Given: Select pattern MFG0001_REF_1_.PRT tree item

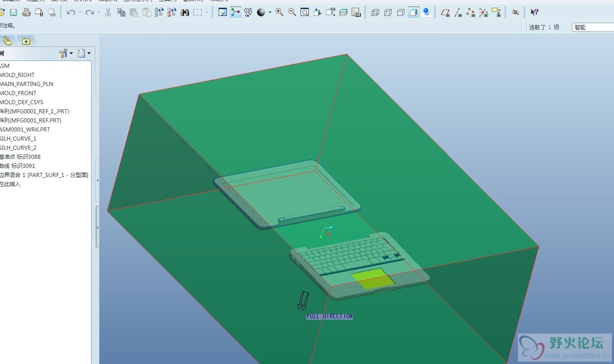Looking at the screenshot, I should coord(35,111).
